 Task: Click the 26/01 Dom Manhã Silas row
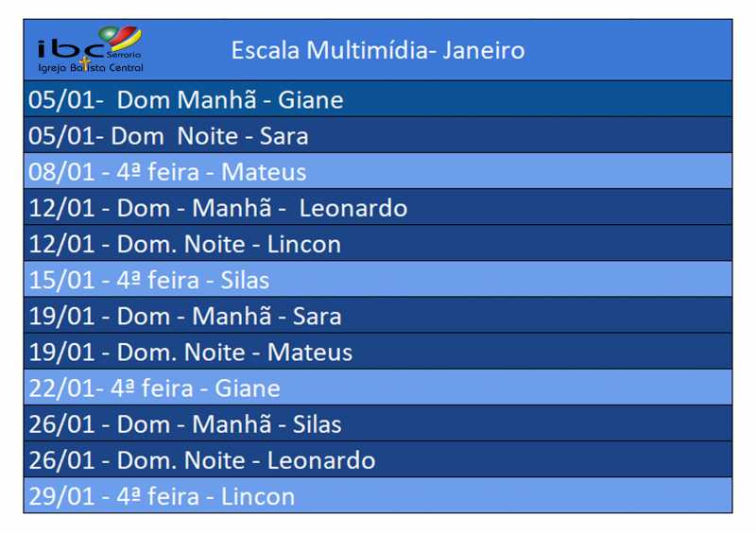[x=378, y=423]
